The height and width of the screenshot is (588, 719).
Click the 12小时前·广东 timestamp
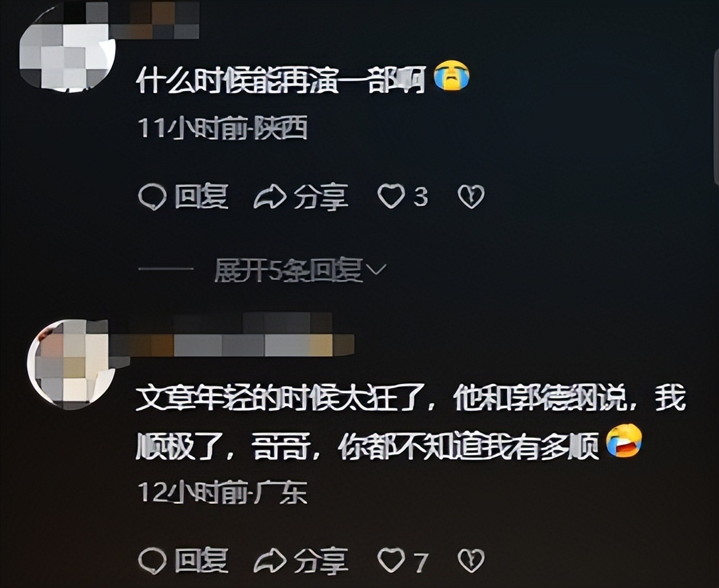[222, 493]
